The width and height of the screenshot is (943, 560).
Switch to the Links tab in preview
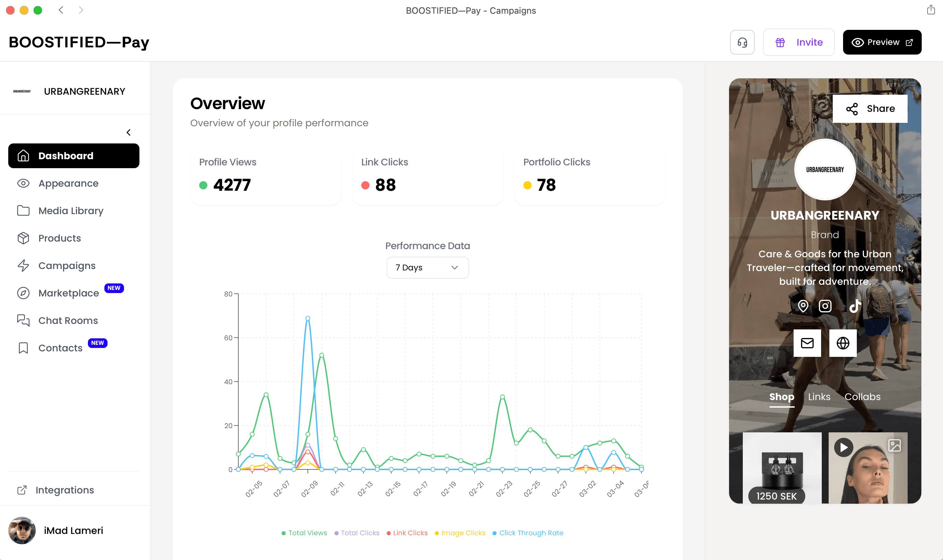click(819, 397)
